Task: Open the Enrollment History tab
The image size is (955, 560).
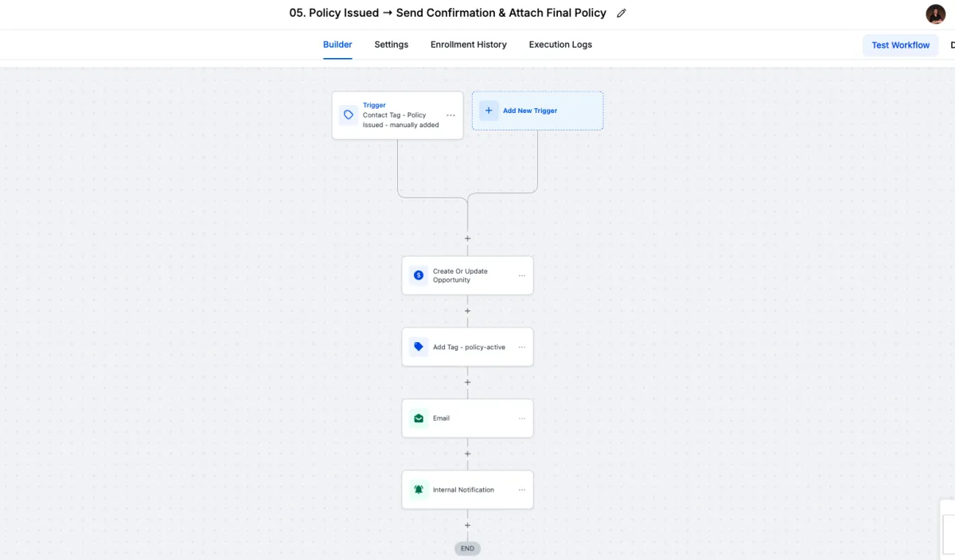Action: tap(469, 45)
